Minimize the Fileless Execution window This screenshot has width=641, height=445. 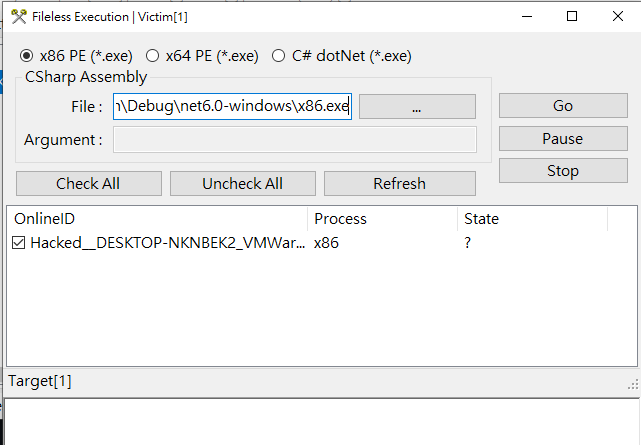[523, 16]
